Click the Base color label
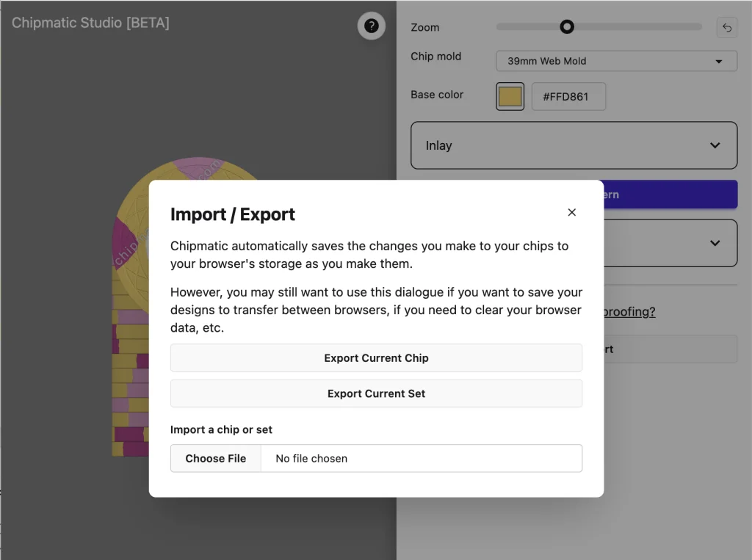 (x=437, y=95)
